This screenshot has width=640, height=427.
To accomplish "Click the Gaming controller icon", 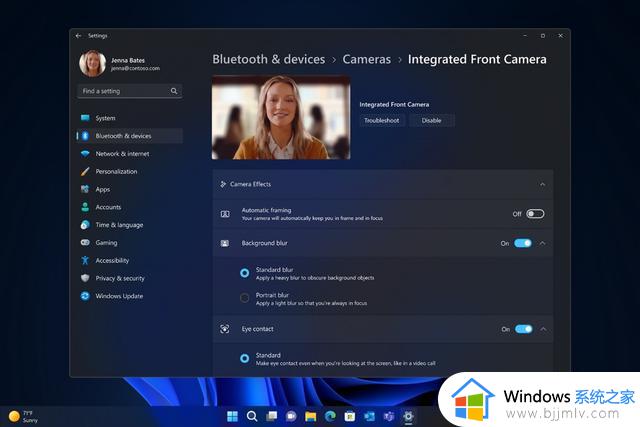I will coord(85,242).
